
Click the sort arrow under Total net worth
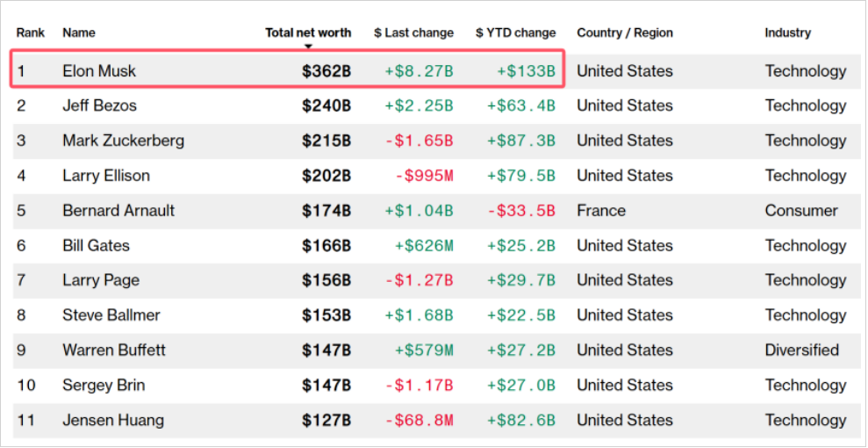(x=308, y=47)
